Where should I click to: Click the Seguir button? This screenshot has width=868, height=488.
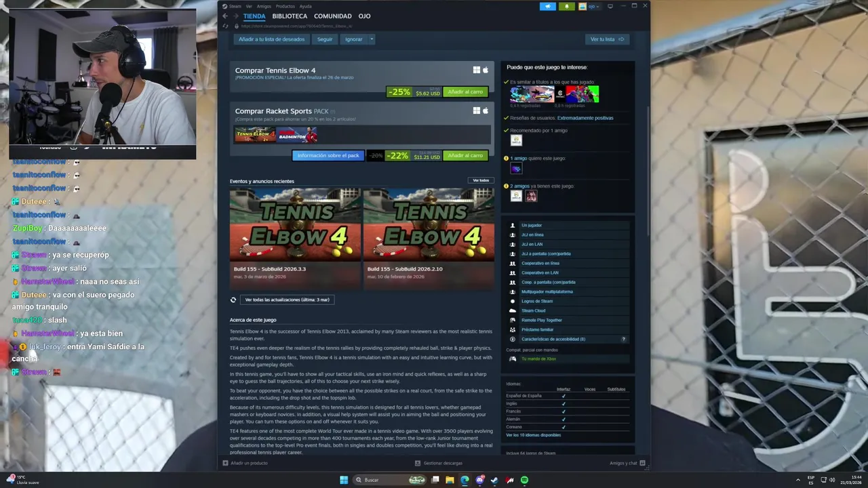click(325, 39)
